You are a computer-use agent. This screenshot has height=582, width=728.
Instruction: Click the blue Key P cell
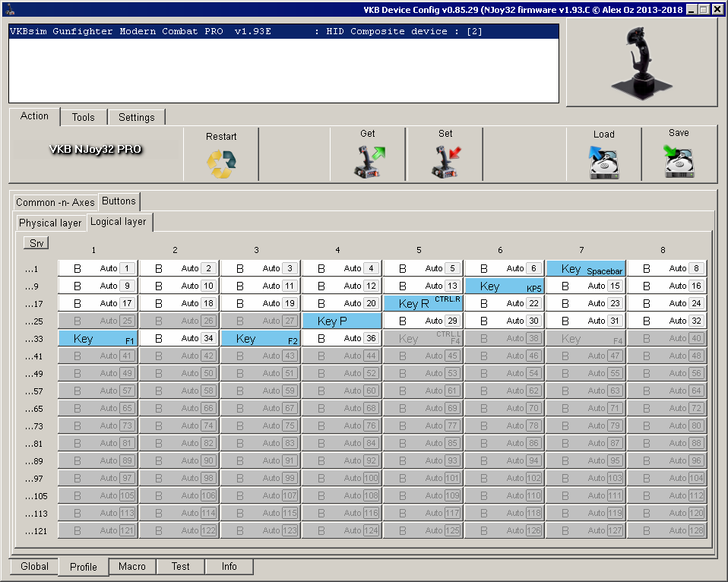(341, 321)
